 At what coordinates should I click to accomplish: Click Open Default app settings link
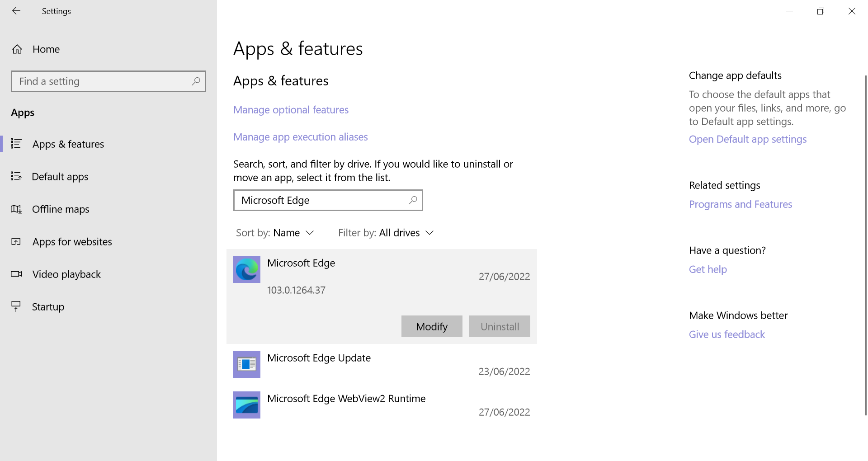tap(748, 139)
